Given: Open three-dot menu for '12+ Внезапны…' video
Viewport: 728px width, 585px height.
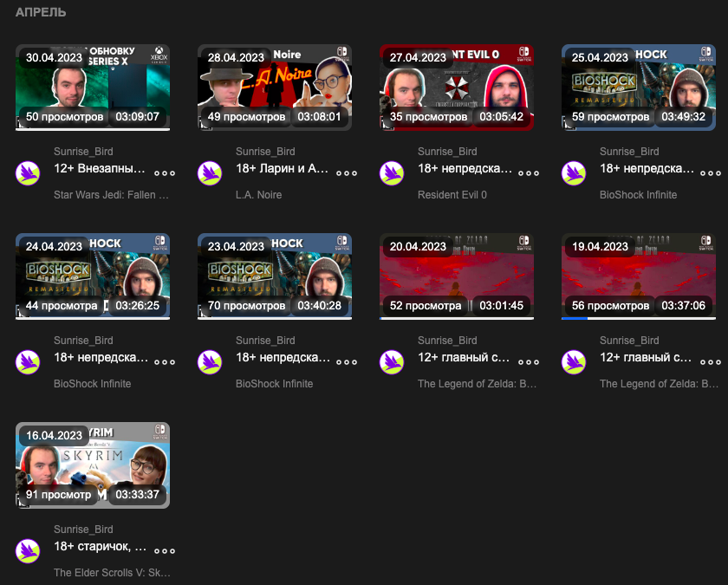Looking at the screenshot, I should 165,173.
